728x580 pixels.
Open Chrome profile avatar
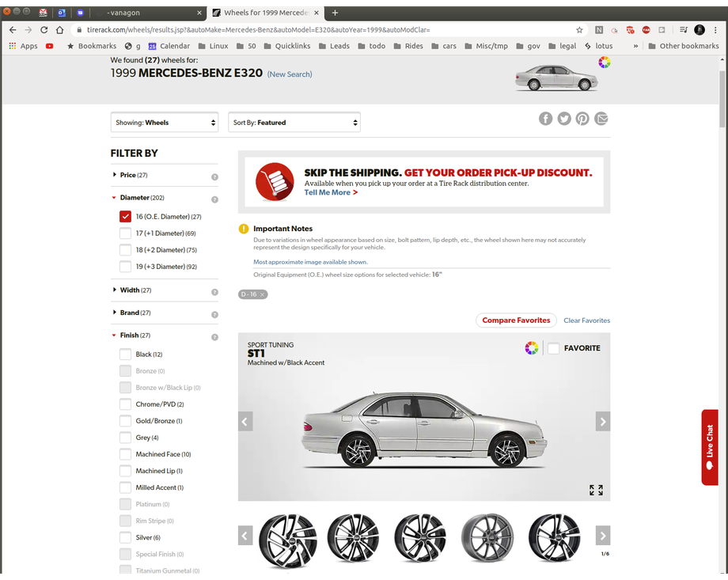click(x=700, y=30)
